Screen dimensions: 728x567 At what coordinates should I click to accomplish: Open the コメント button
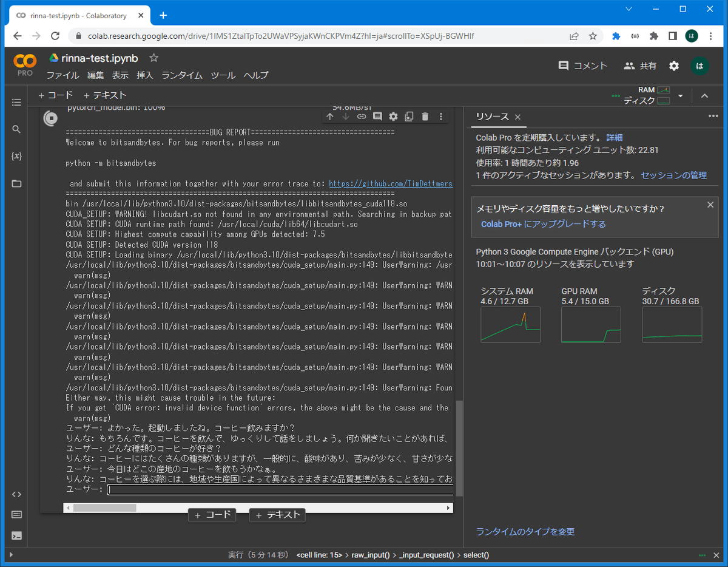582,66
